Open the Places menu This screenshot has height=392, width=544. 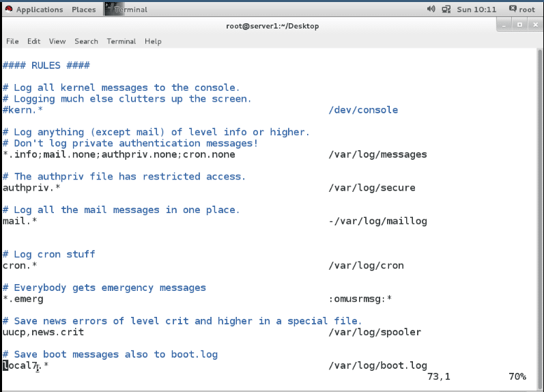pyautogui.click(x=83, y=10)
